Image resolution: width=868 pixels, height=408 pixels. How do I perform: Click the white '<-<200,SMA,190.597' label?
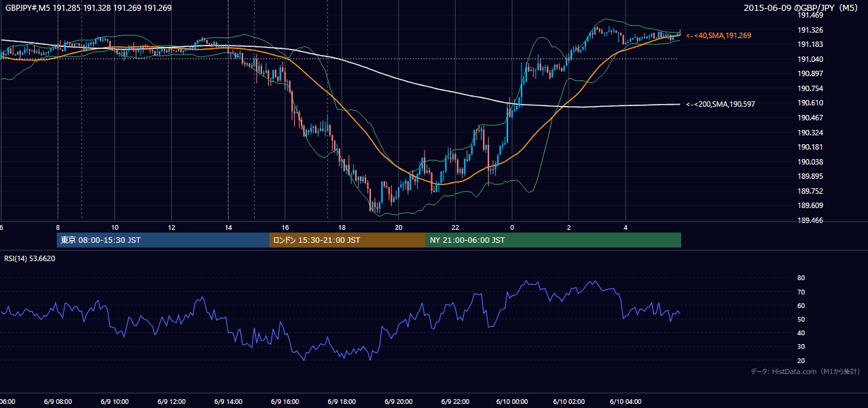click(x=721, y=104)
